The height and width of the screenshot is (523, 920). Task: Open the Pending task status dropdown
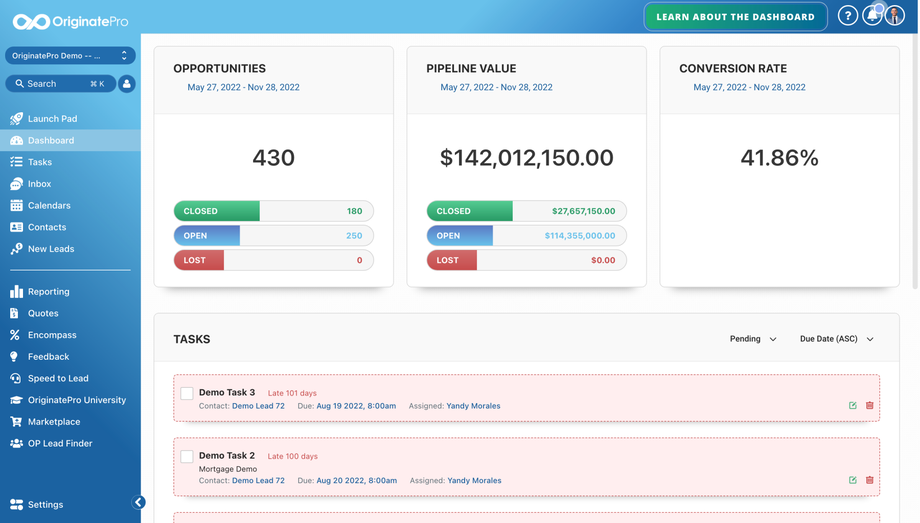(753, 339)
